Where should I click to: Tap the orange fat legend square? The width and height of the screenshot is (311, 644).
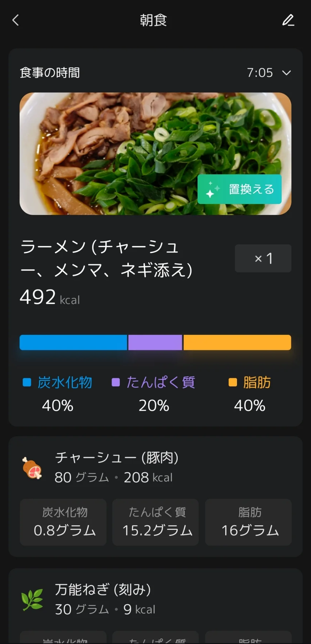click(233, 382)
